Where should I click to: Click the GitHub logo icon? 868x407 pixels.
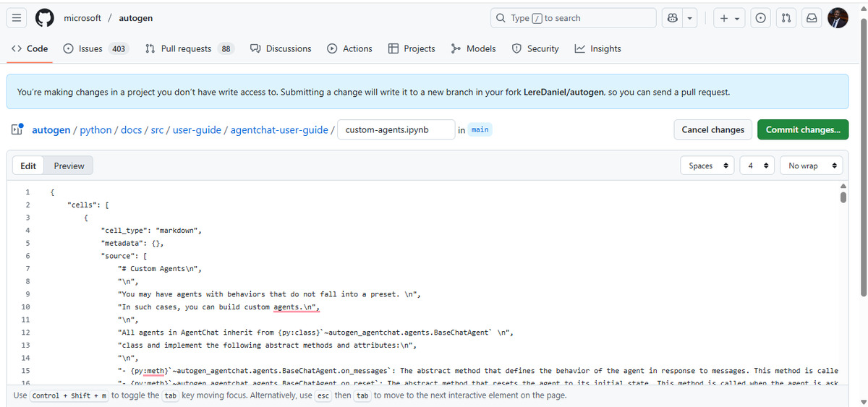(x=45, y=18)
